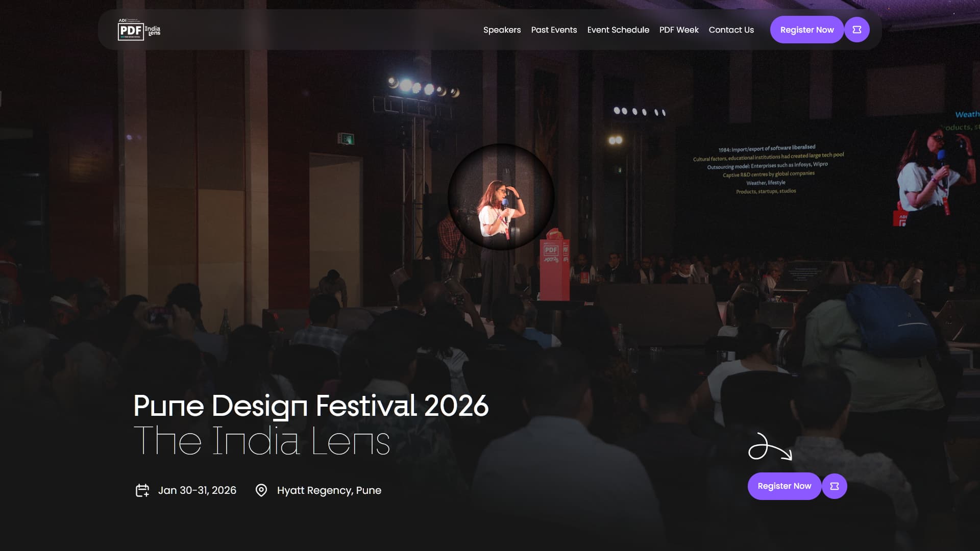980x551 pixels.
Task: Click the 'Pune Design Festival 2026' heading
Action: point(311,406)
